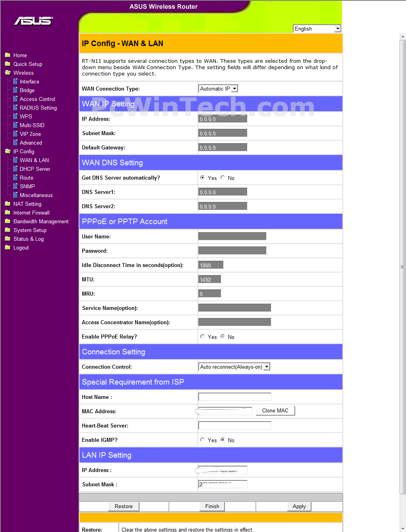Select Yes for Enable IGMP
The width and height of the screenshot is (406, 532).
203,440
